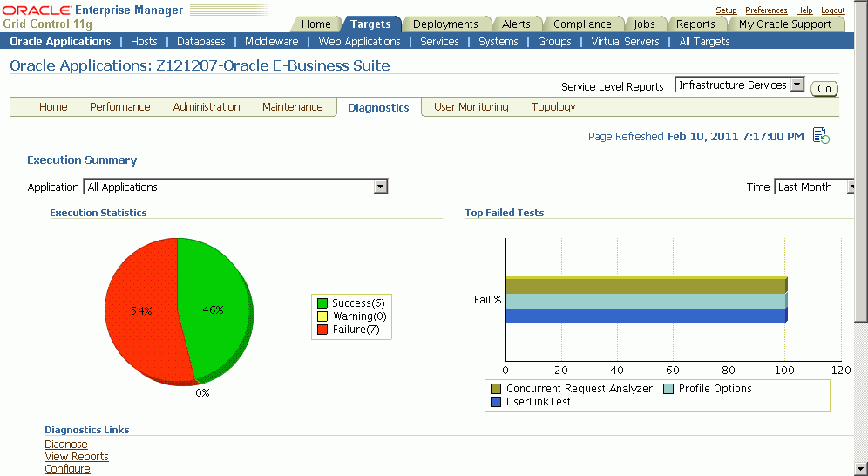Click the UserLinkTest legend swatch
The height and width of the screenshot is (476, 868).
click(x=496, y=403)
